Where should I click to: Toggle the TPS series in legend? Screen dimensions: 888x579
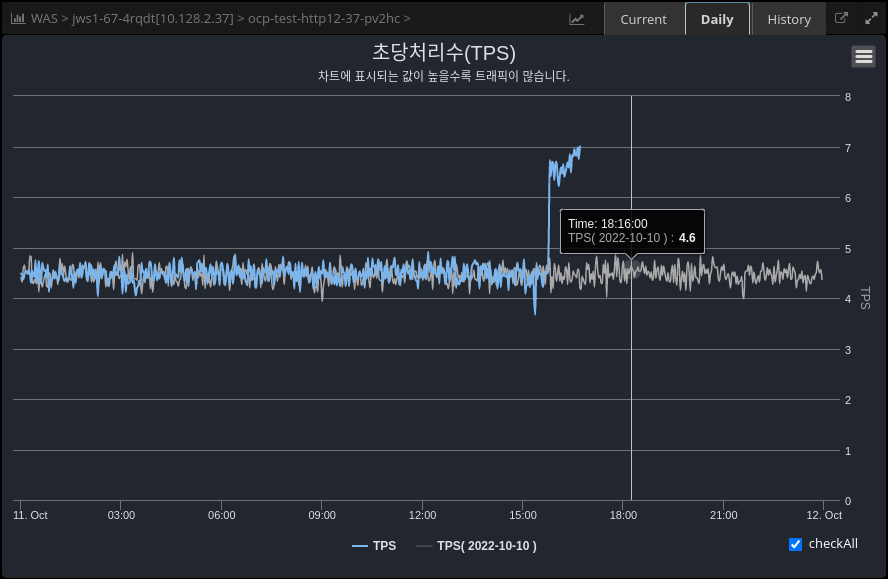click(384, 546)
